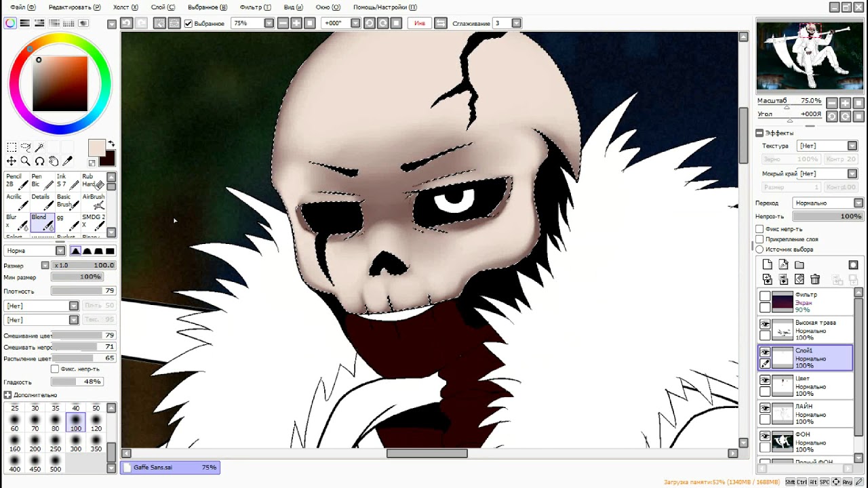Choose the Acrilic brush
Viewport: 868px width, 488px height.
pos(16,202)
